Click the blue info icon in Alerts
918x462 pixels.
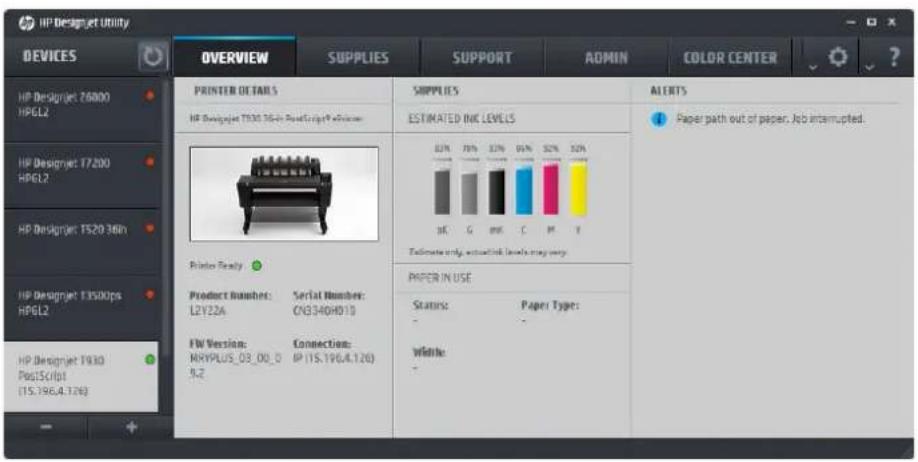(659, 119)
